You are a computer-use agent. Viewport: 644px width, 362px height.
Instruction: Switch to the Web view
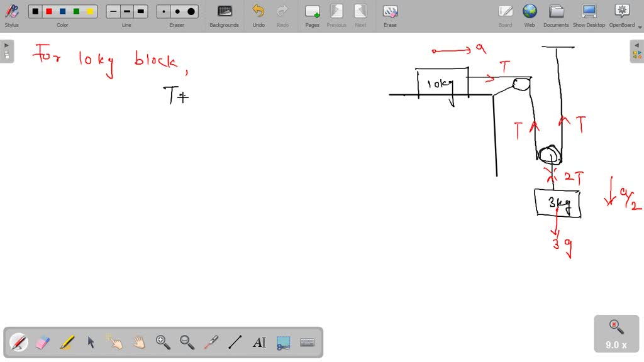click(x=530, y=14)
